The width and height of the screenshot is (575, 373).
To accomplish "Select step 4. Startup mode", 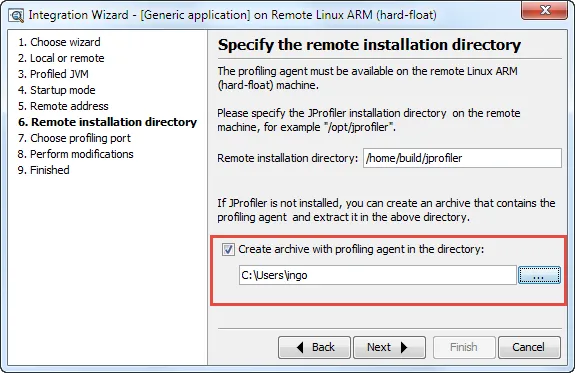I will pyautogui.click(x=56, y=90).
